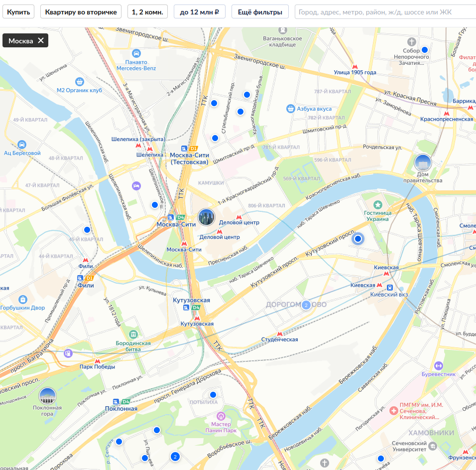Click the Фили D1 station label
The width and height of the screenshot is (476, 470).
(86, 285)
